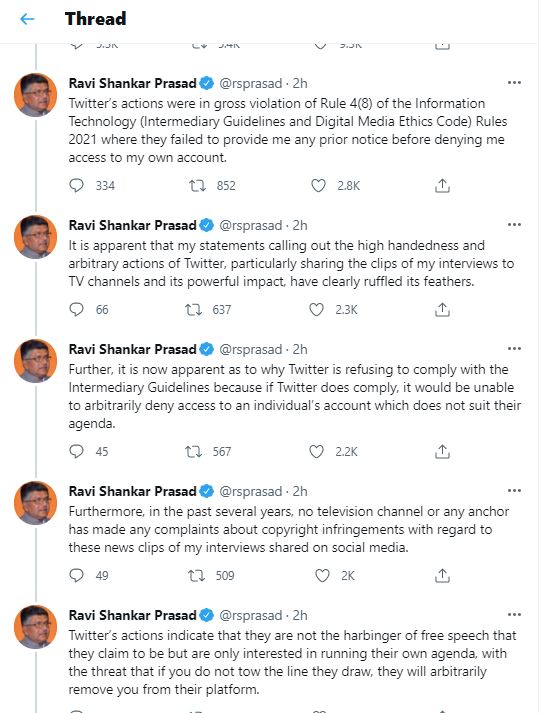Open profile picture on the 'harbinger' tweet
The image size is (546, 713).
click(x=36, y=627)
